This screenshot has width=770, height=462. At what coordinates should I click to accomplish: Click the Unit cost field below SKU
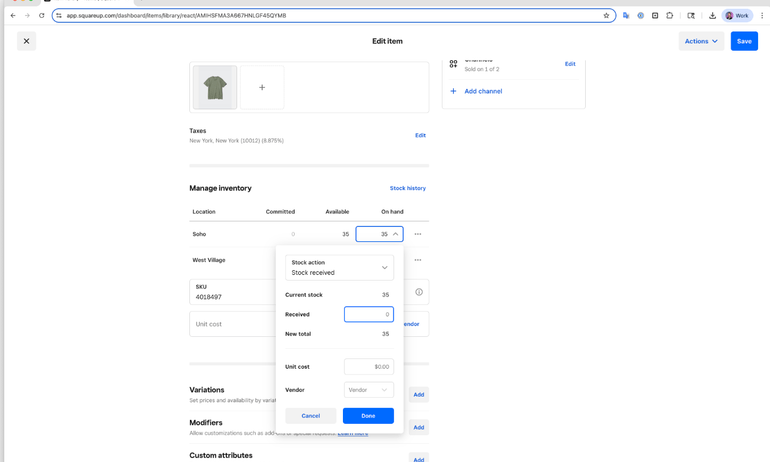coord(232,324)
